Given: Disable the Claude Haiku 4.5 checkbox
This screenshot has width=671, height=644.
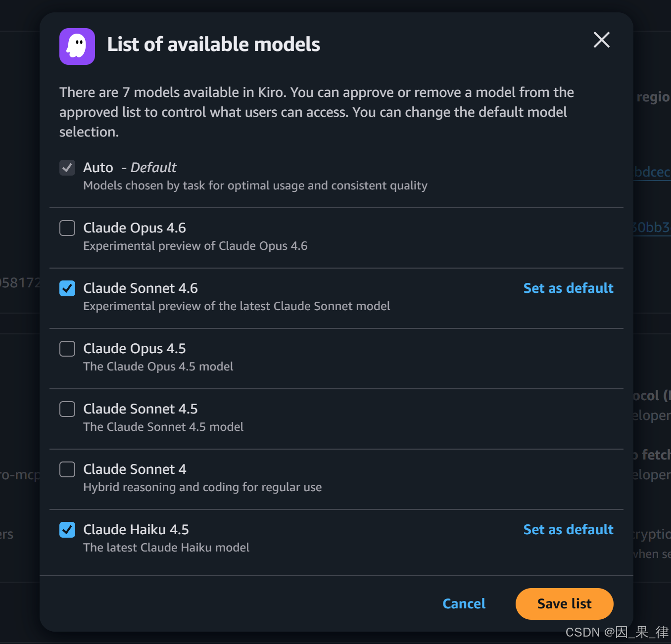Looking at the screenshot, I should (x=67, y=530).
